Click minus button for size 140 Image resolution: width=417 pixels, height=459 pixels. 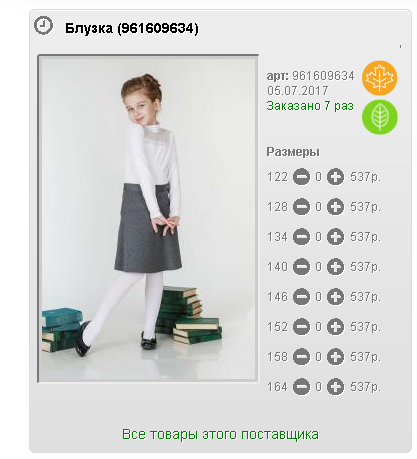(301, 267)
